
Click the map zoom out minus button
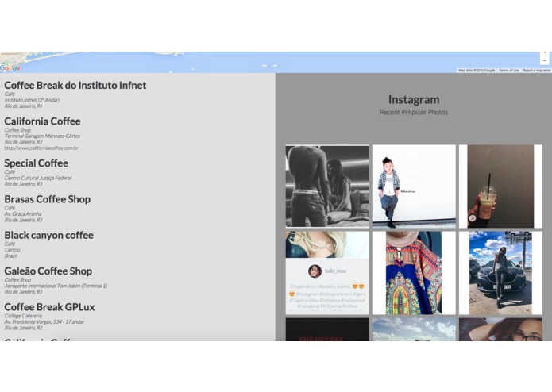(544, 60)
